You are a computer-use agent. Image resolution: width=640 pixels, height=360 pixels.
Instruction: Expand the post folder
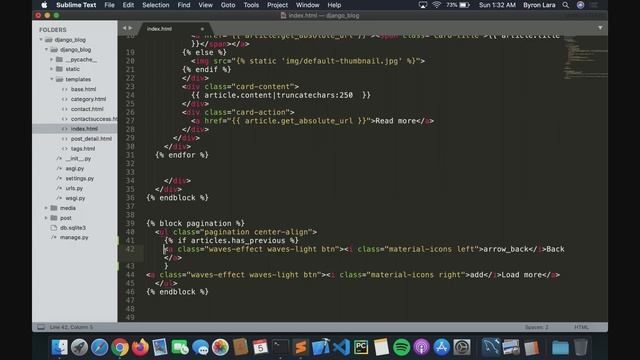click(47, 218)
